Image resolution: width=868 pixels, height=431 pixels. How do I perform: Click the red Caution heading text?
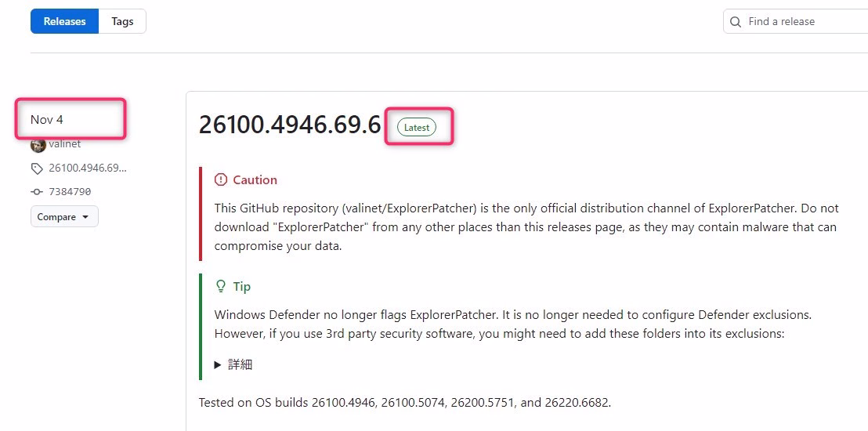[x=255, y=179]
